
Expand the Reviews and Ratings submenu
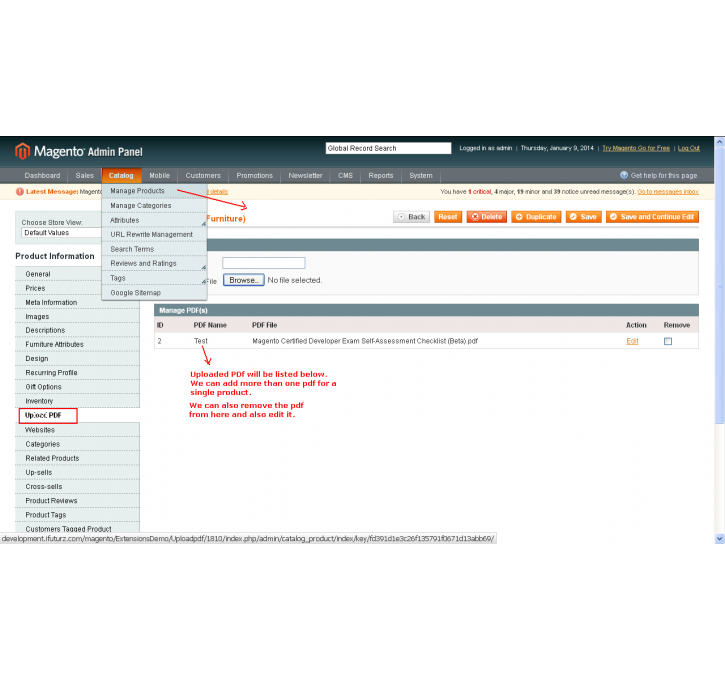[x=203, y=267]
